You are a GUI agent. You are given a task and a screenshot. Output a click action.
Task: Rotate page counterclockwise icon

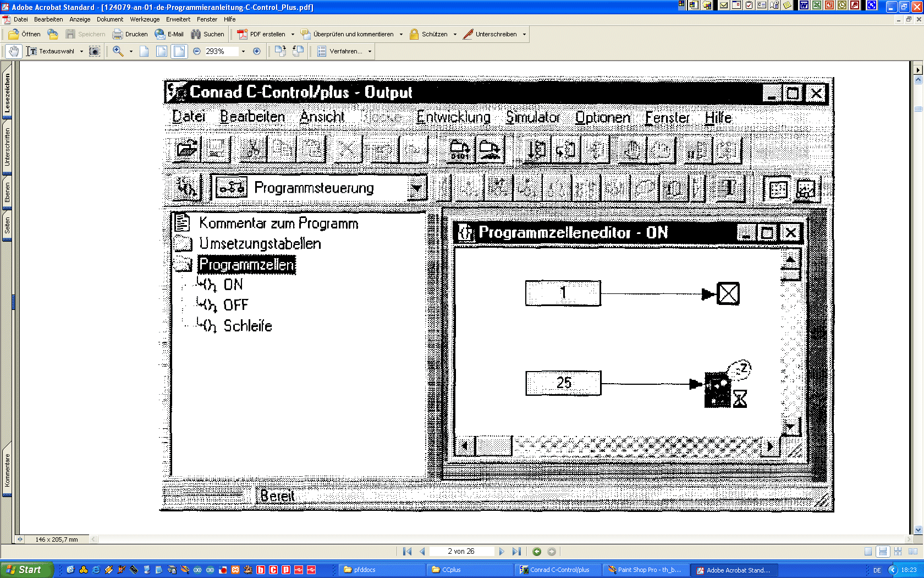point(298,51)
